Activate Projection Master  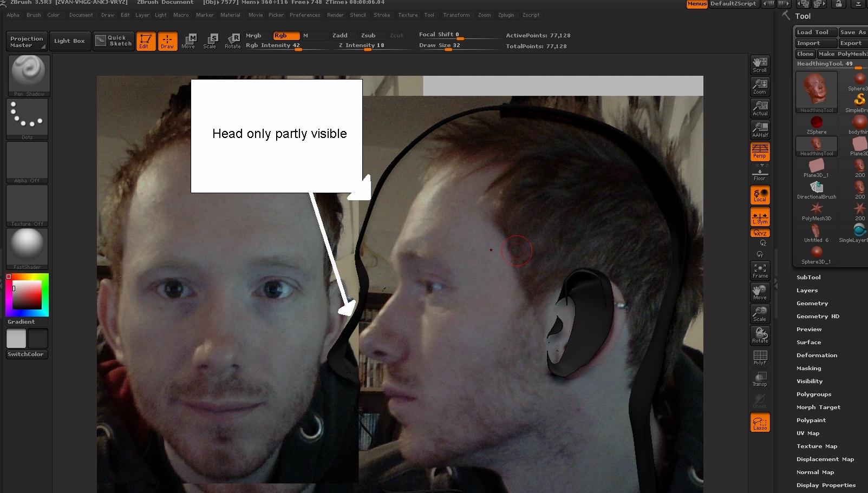[x=26, y=41]
